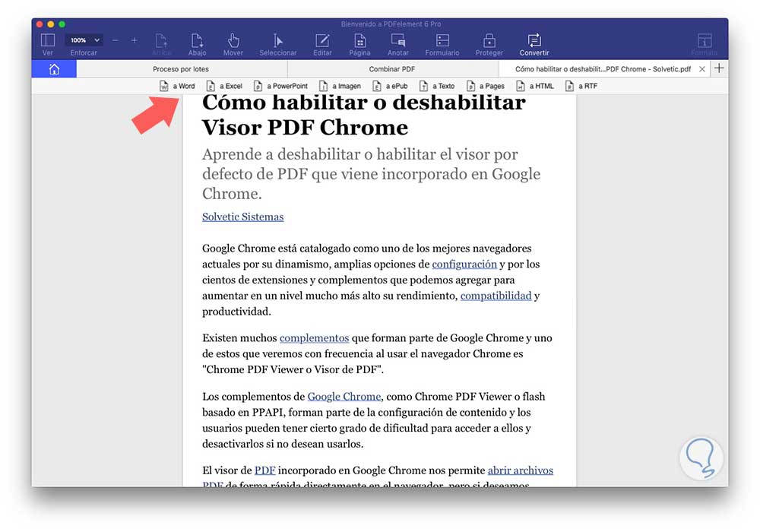This screenshot has height=532, width=760.
Task: Follow the configuración hyperlink
Action: pos(464,264)
